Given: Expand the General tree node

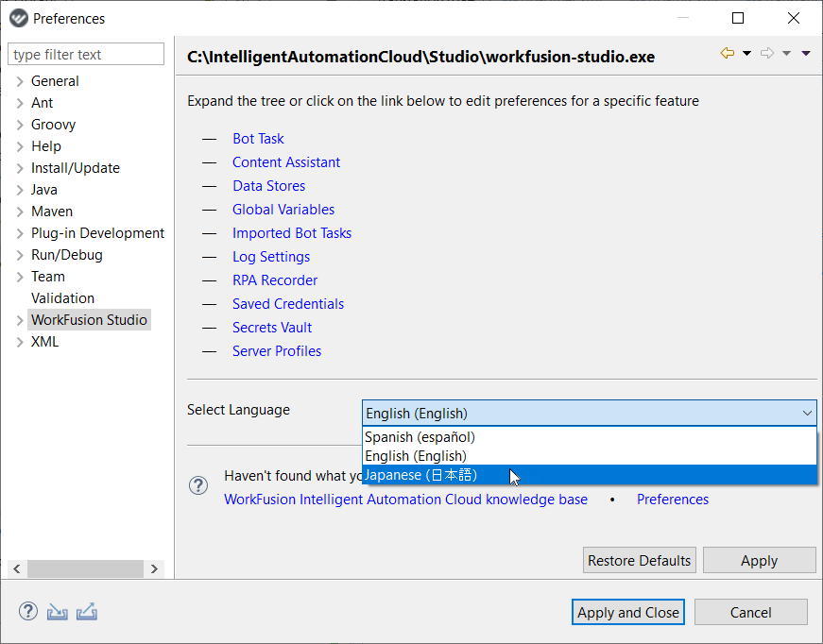Looking at the screenshot, I should tap(20, 81).
